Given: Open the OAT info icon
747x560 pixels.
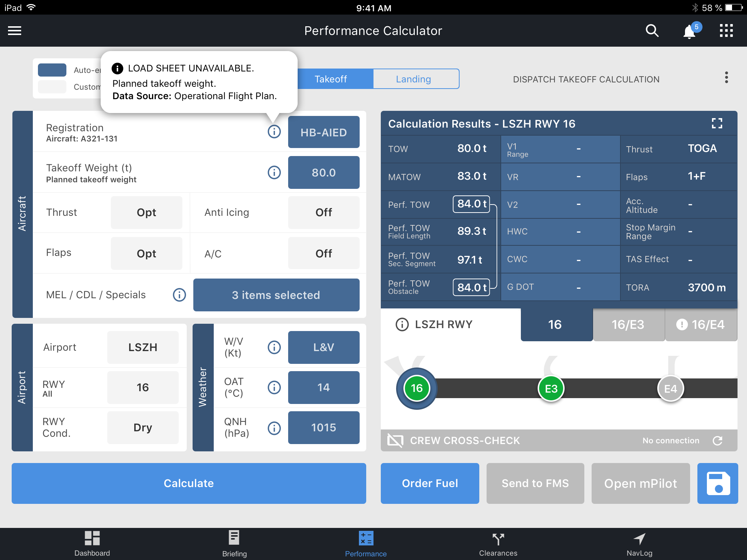Looking at the screenshot, I should click(274, 388).
